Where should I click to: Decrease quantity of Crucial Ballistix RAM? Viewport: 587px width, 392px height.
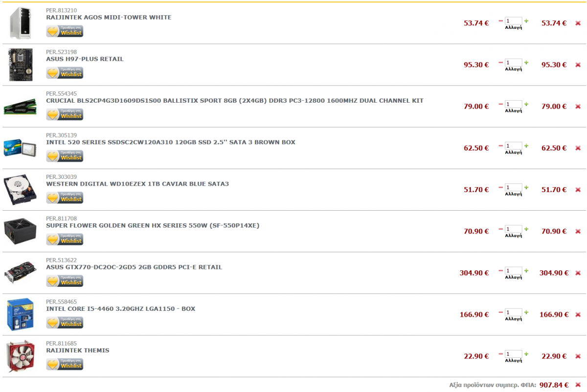coord(500,104)
